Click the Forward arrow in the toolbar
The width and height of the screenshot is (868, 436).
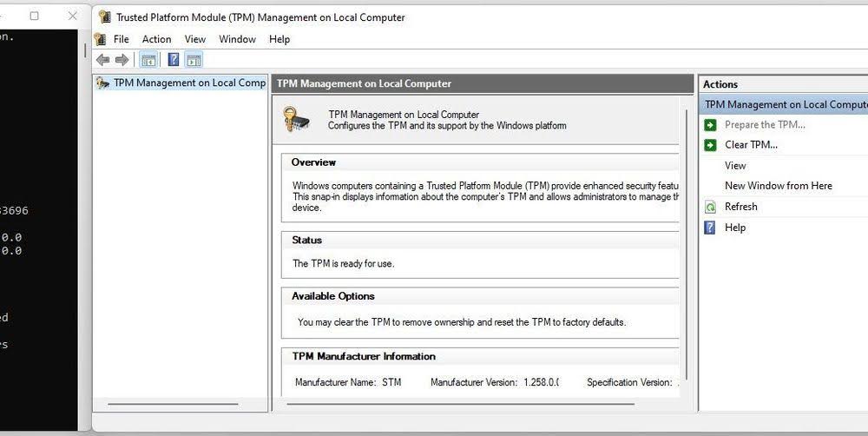pos(122,60)
